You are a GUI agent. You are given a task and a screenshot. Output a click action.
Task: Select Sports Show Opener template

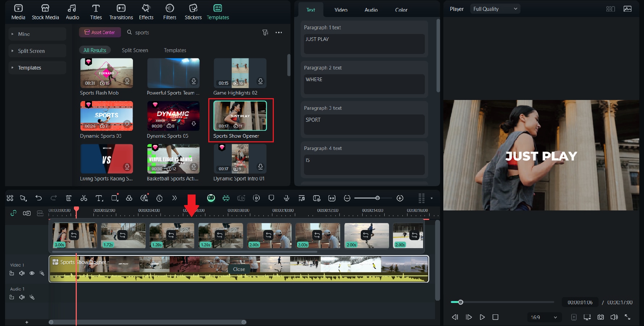240,116
